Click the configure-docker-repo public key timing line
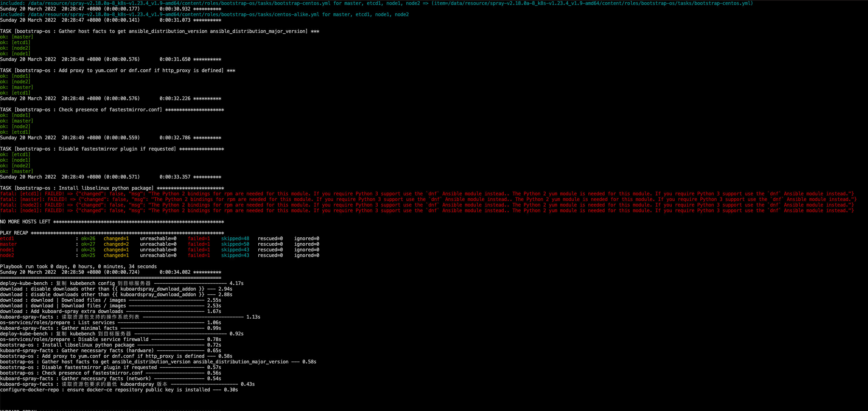This screenshot has width=868, height=411. point(119,390)
